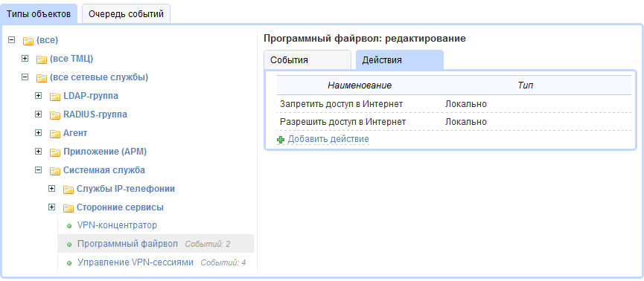This screenshot has width=644, height=281.
Task: Expand the Сторонние сервисы node
Action: (x=52, y=207)
